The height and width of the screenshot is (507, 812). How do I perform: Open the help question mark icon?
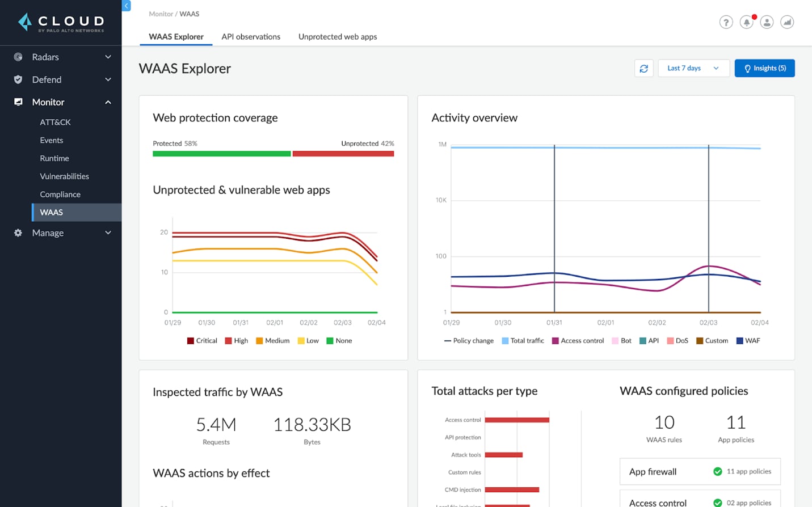coord(726,22)
